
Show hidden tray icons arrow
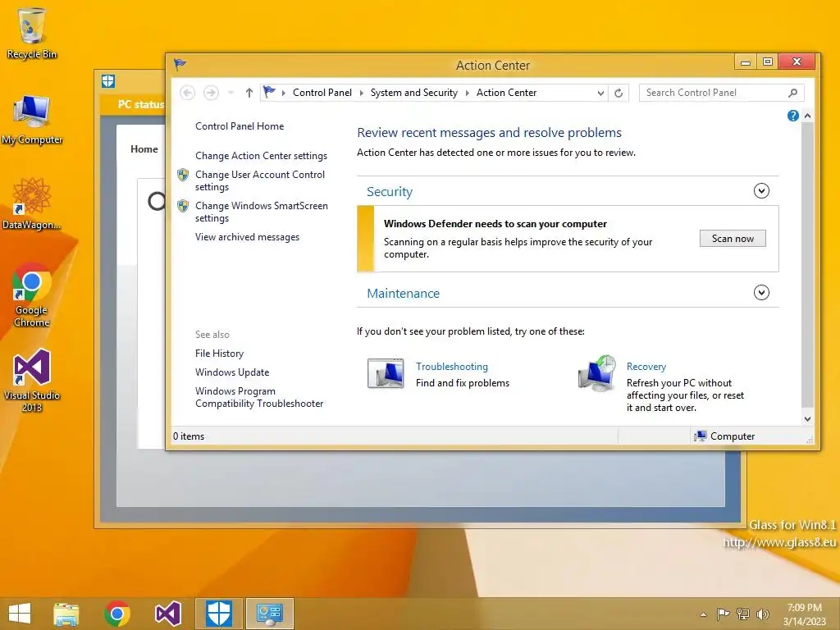tap(703, 614)
